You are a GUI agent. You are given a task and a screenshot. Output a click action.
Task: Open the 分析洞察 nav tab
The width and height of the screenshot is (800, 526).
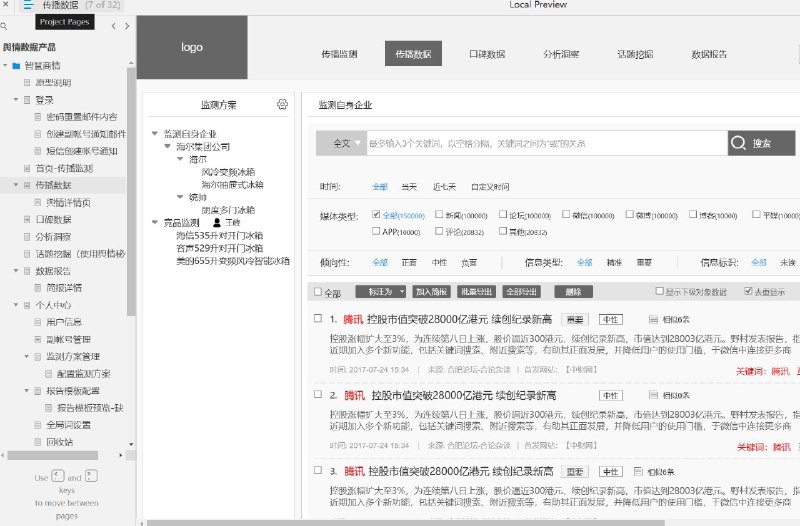click(x=561, y=54)
